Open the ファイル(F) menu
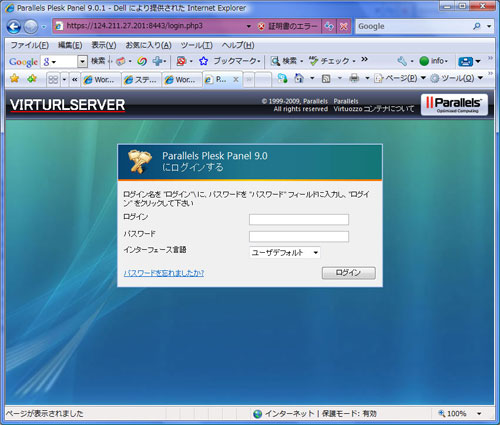 click(x=29, y=45)
